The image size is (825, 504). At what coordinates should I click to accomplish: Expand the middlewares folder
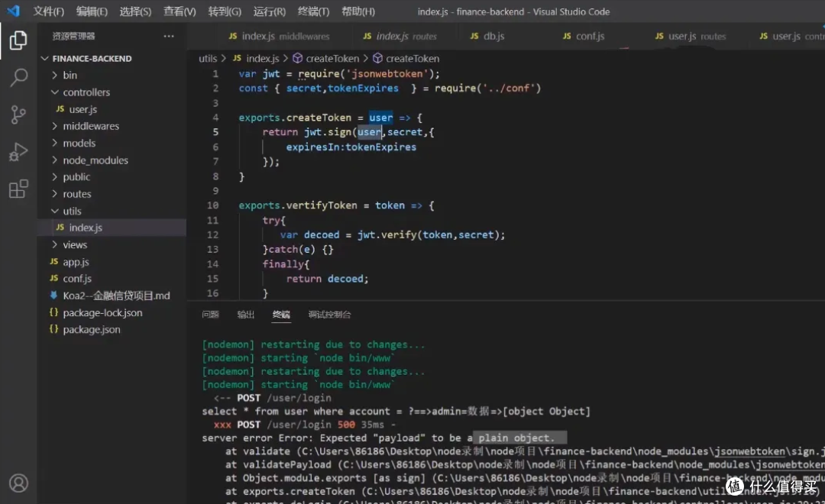54,126
